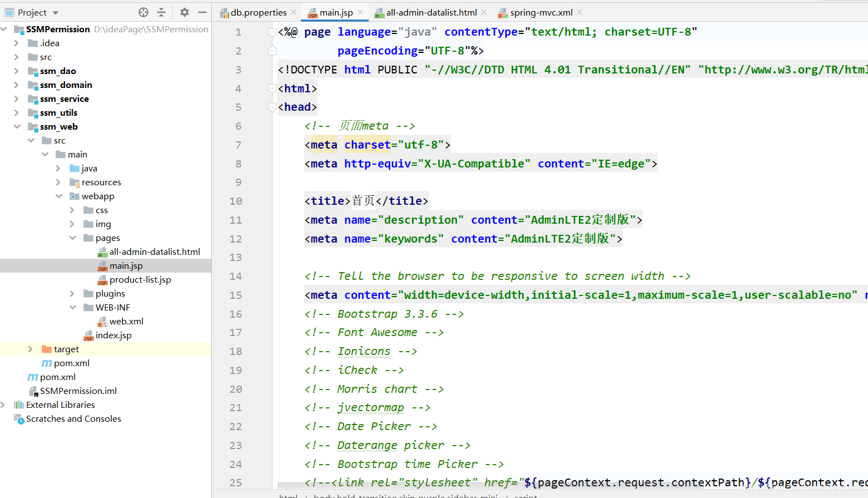Hide the Project tool window

point(202,12)
